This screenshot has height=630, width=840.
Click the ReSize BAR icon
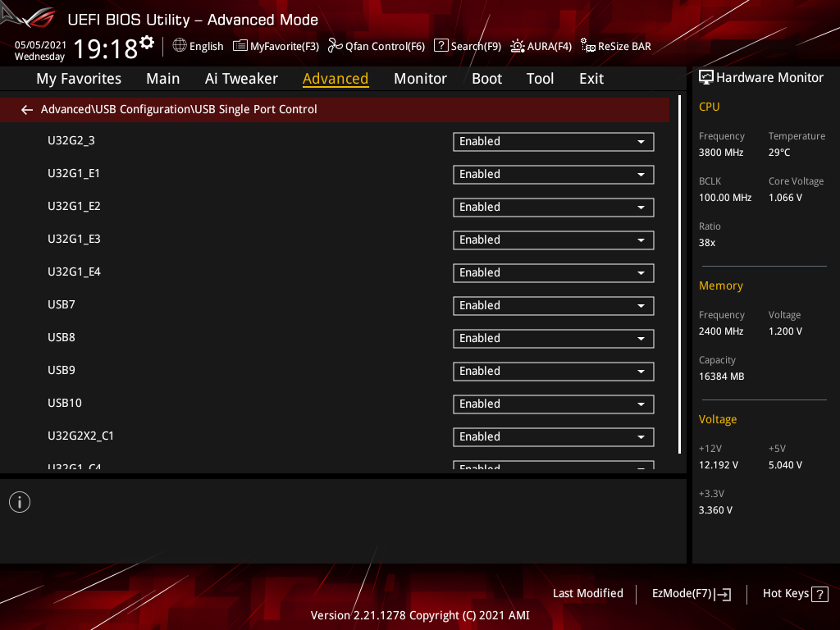pyautogui.click(x=587, y=46)
